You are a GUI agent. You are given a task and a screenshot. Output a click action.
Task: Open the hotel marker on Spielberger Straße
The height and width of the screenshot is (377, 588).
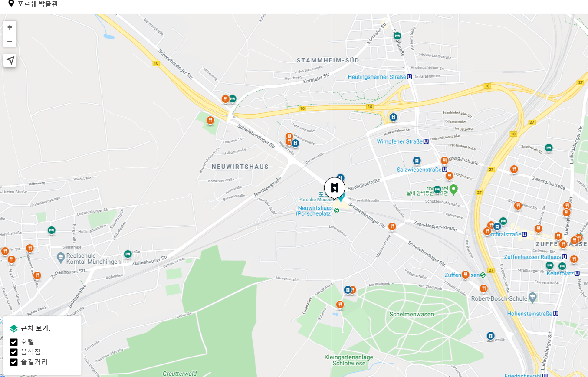click(x=549, y=148)
